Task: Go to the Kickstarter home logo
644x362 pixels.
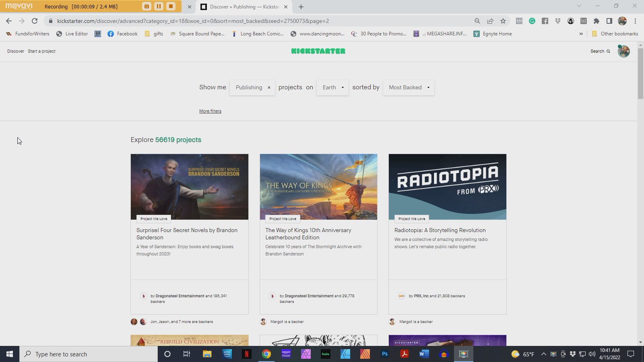Action: 318,51
